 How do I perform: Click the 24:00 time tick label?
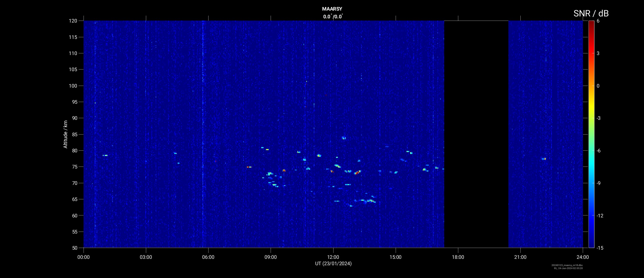pyautogui.click(x=583, y=257)
